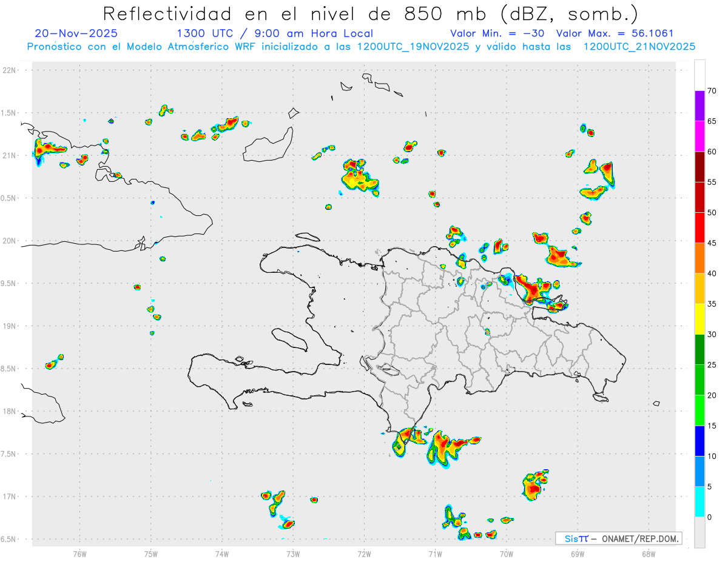
Task: Click the colorbar scale number "20"
Action: tap(712, 395)
